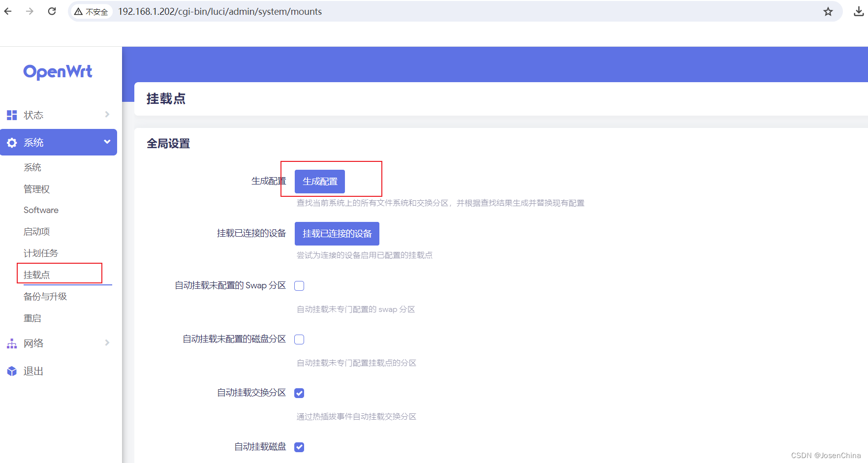The width and height of the screenshot is (868, 463).
Task: Click the 自动挂载未专门配置的 swap 分区 hint
Action: point(356,309)
